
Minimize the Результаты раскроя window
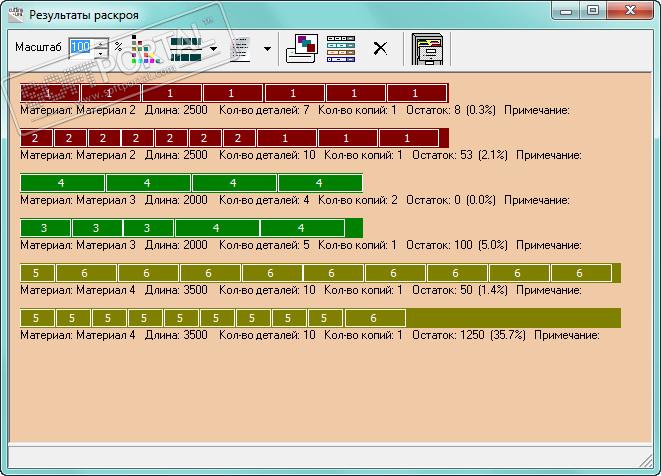click(566, 11)
